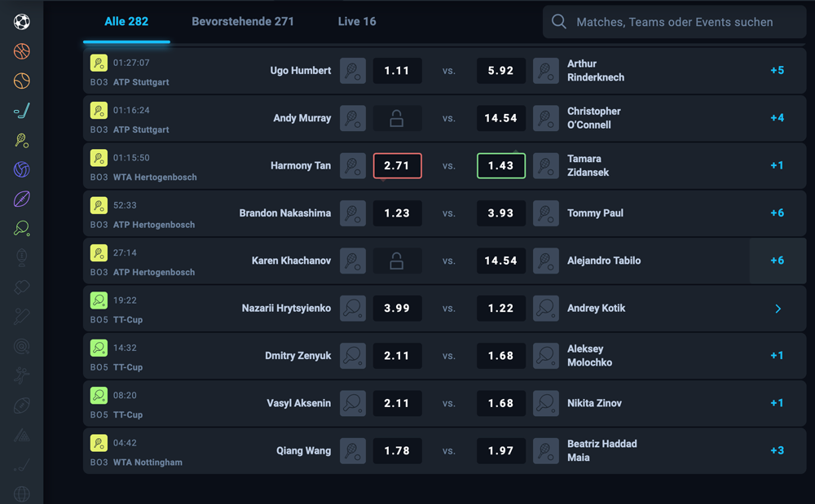
Task: Select the baseball sport icon
Action: click(x=20, y=81)
